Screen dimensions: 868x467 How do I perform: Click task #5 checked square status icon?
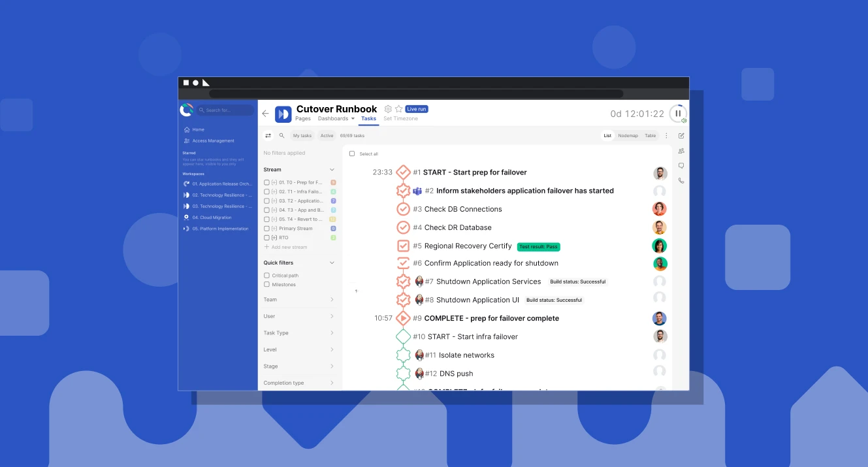click(403, 246)
